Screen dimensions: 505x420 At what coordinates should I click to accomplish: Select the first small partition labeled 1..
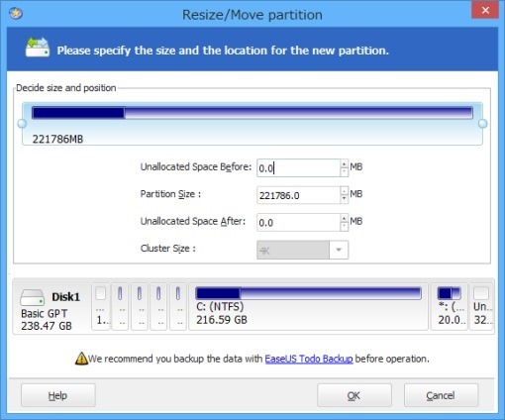(x=101, y=306)
